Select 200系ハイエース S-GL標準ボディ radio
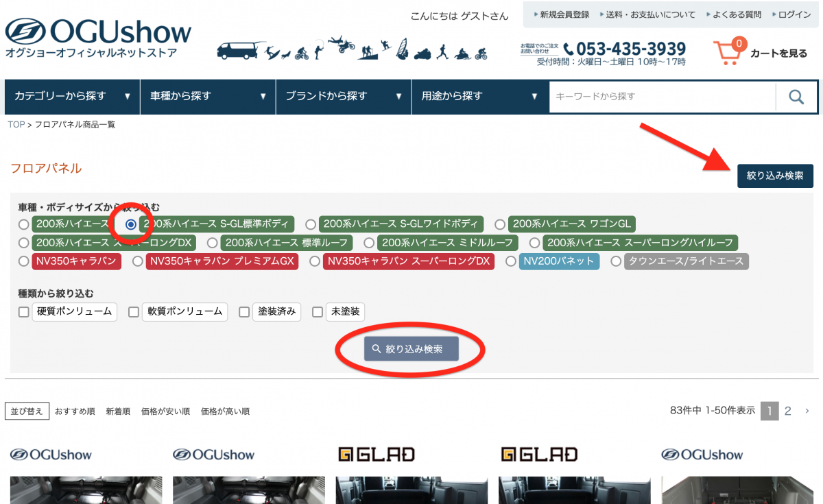Image resolution: width=823 pixels, height=504 pixels. click(130, 224)
